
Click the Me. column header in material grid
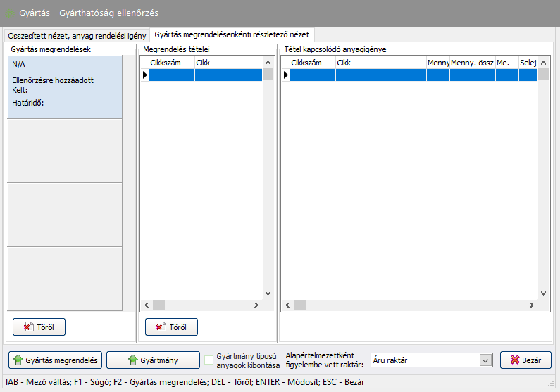[506, 63]
